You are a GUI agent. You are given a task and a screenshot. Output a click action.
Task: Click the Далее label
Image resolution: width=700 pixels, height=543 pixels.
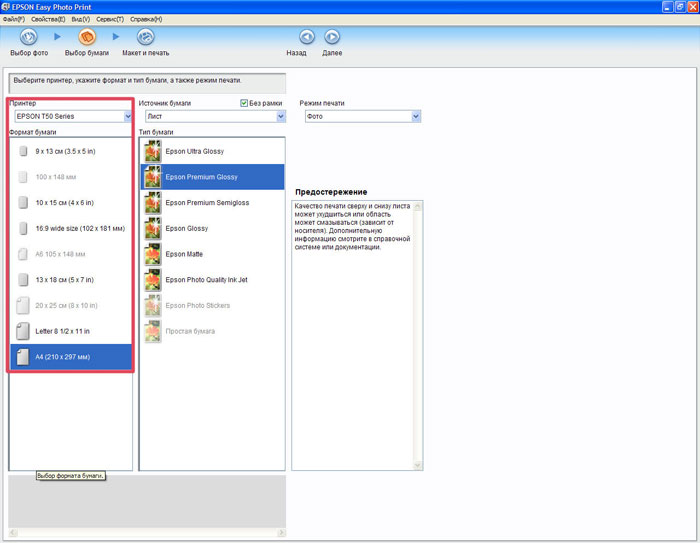tap(332, 53)
